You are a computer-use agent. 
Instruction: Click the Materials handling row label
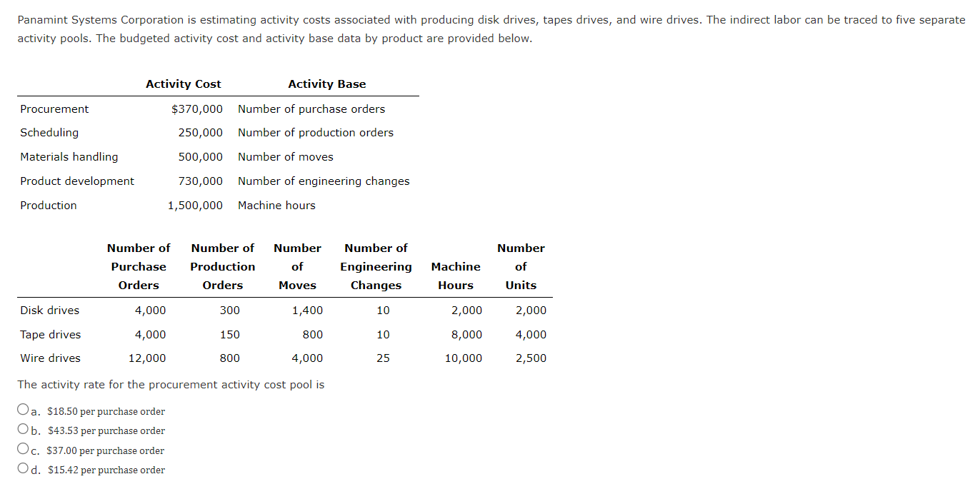[x=69, y=157]
